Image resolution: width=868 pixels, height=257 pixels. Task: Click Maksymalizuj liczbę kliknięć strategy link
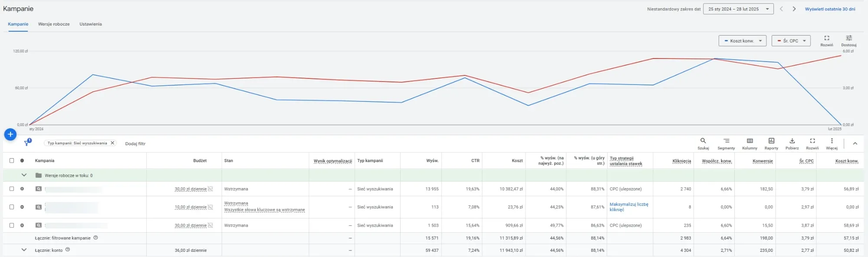click(629, 207)
